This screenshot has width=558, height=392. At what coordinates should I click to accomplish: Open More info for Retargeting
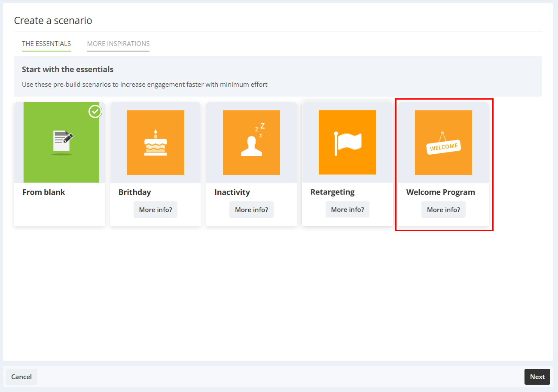tap(348, 209)
